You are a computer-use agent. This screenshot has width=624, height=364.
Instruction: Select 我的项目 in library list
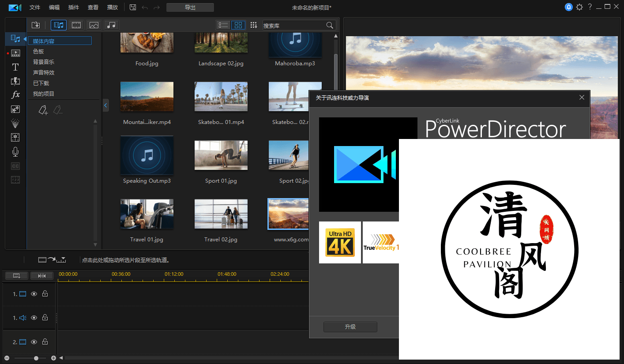click(x=44, y=94)
